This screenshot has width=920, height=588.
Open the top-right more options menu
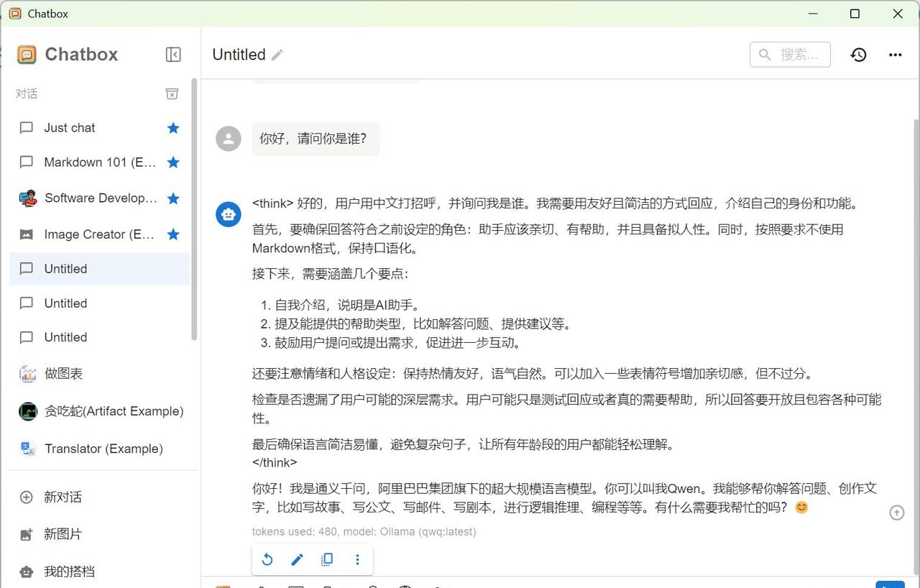click(895, 54)
